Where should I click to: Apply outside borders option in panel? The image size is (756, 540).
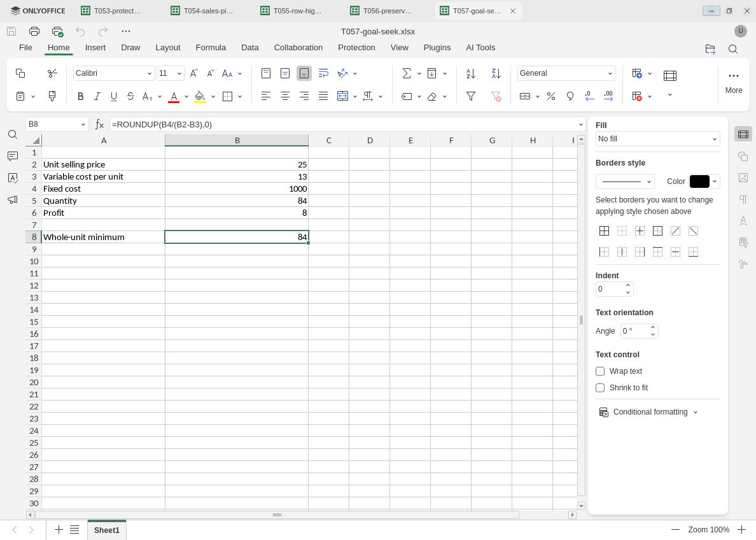click(x=657, y=231)
